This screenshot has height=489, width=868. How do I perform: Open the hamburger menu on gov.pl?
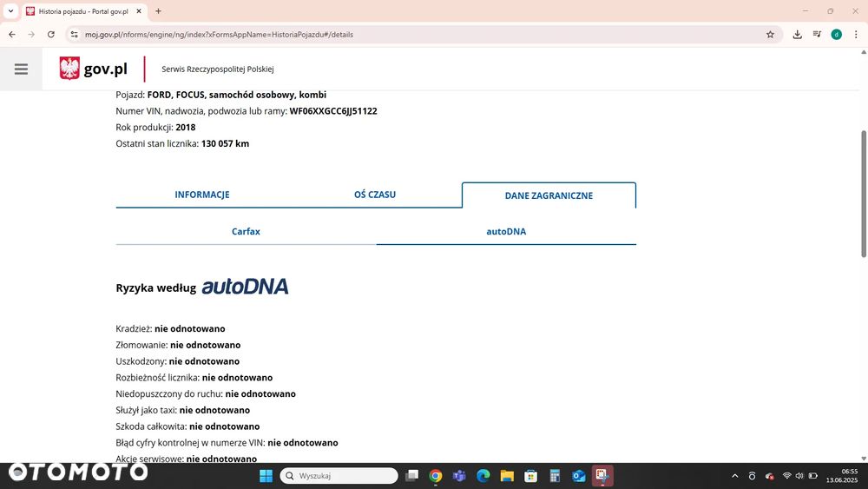point(21,69)
